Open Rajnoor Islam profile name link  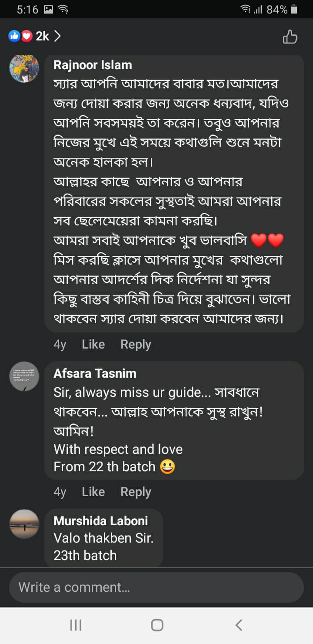(x=93, y=65)
